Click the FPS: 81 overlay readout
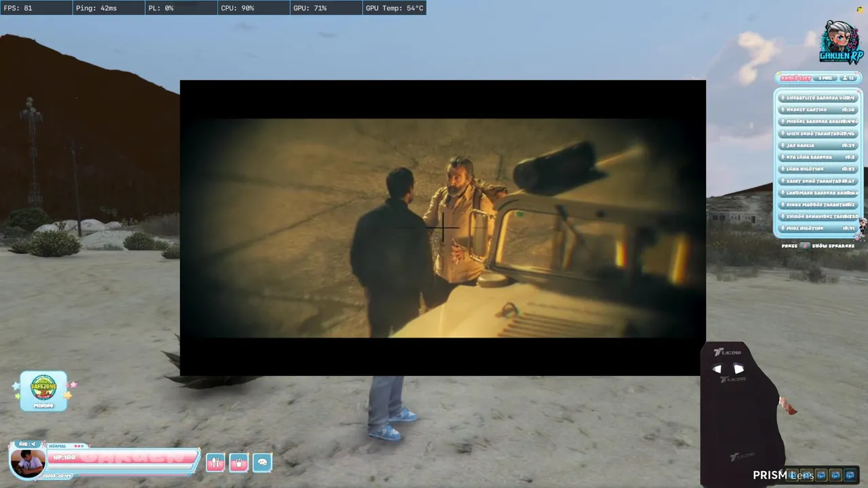This screenshot has height=488, width=868. click(36, 8)
